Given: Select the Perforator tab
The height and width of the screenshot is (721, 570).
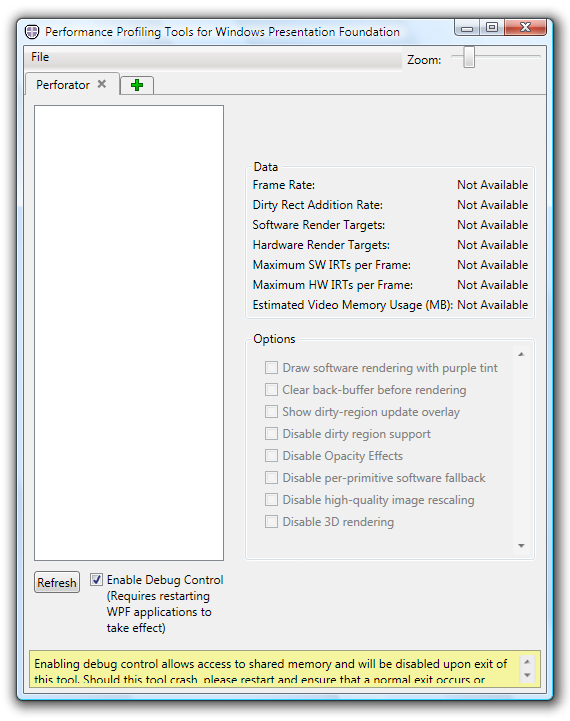Looking at the screenshot, I should (63, 85).
